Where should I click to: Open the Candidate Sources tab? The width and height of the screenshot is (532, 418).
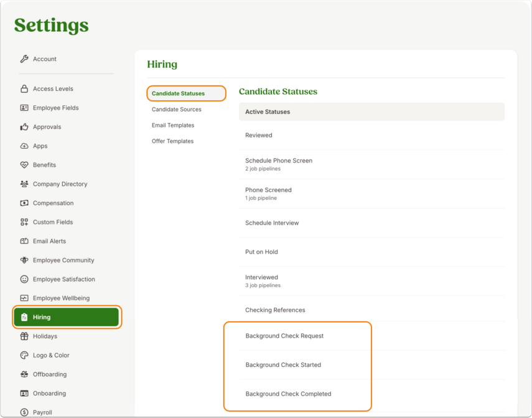click(x=177, y=110)
